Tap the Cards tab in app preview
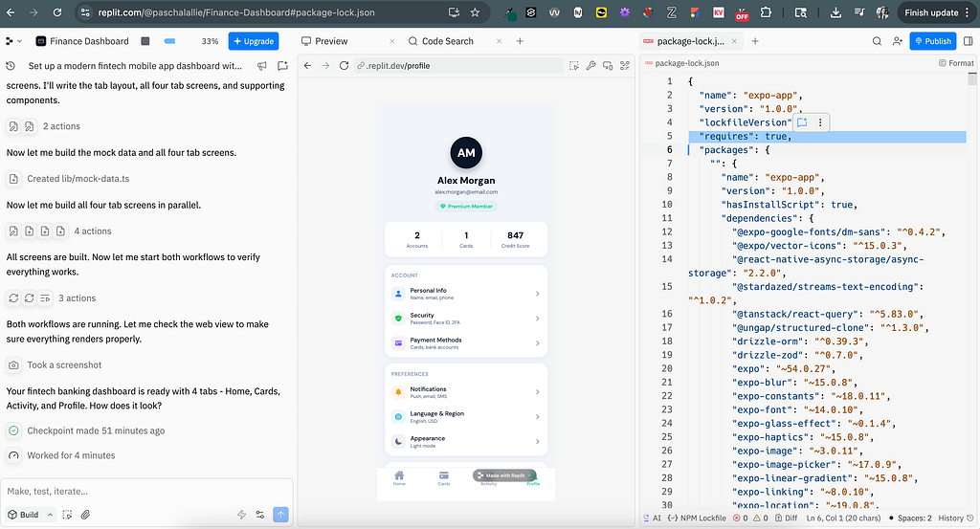980x529 pixels. click(x=444, y=478)
